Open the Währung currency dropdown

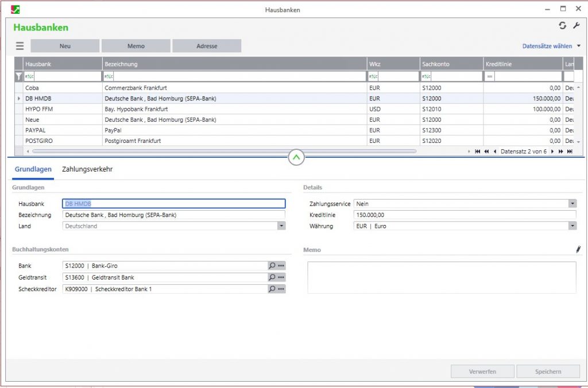point(572,226)
